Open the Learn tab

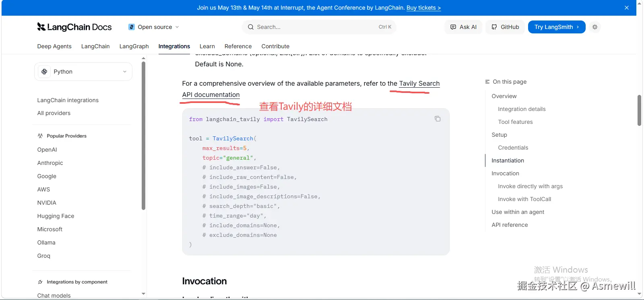coord(207,46)
